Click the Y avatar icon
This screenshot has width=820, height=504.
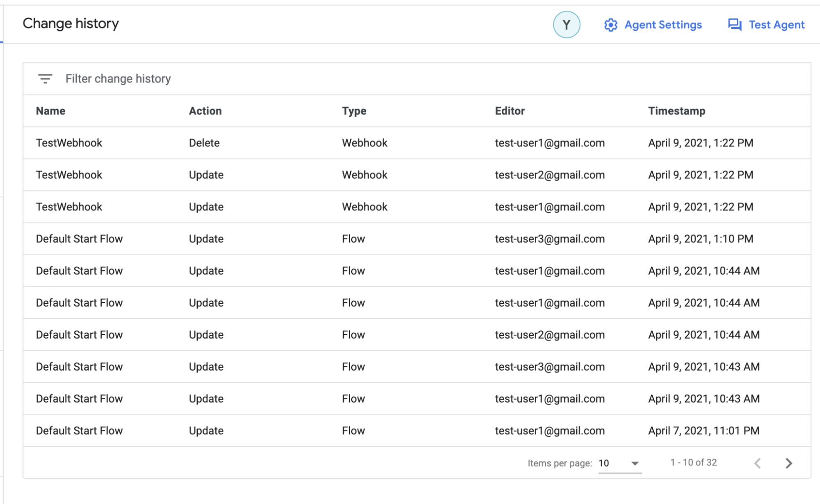pos(566,25)
